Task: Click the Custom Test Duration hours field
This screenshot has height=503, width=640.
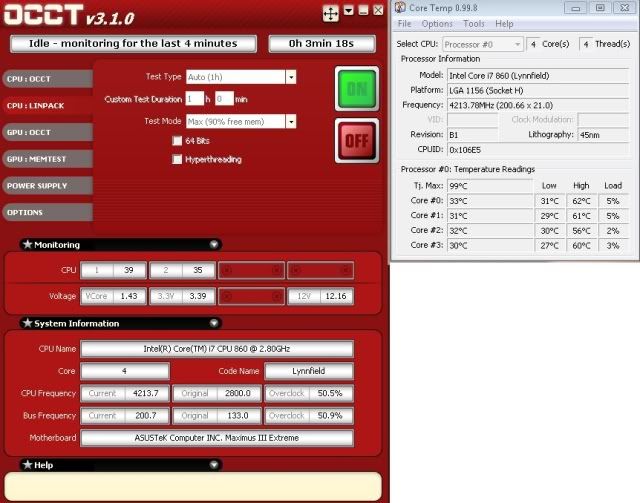Action: pos(193,99)
